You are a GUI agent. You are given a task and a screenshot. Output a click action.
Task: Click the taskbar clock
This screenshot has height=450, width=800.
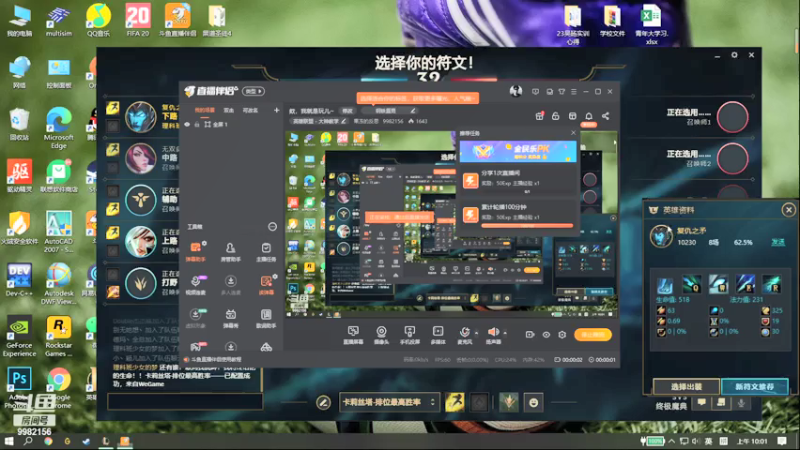[752, 441]
